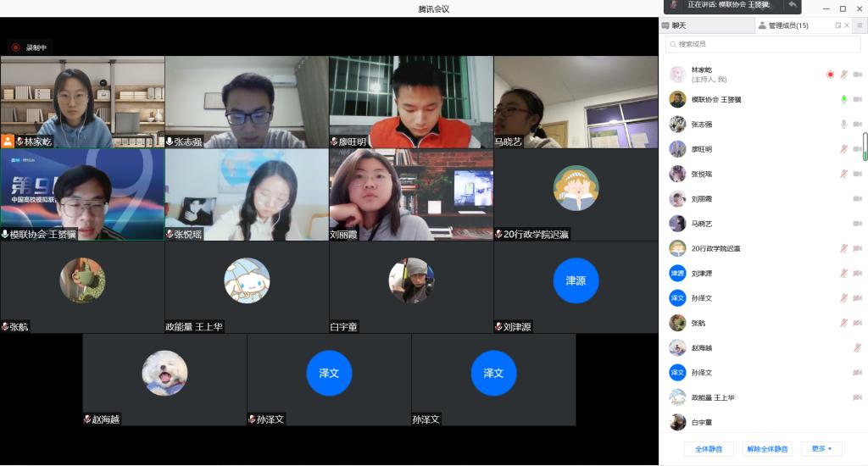
Task: Click the camera icon in 马晓艺's member row
Action: click(857, 224)
